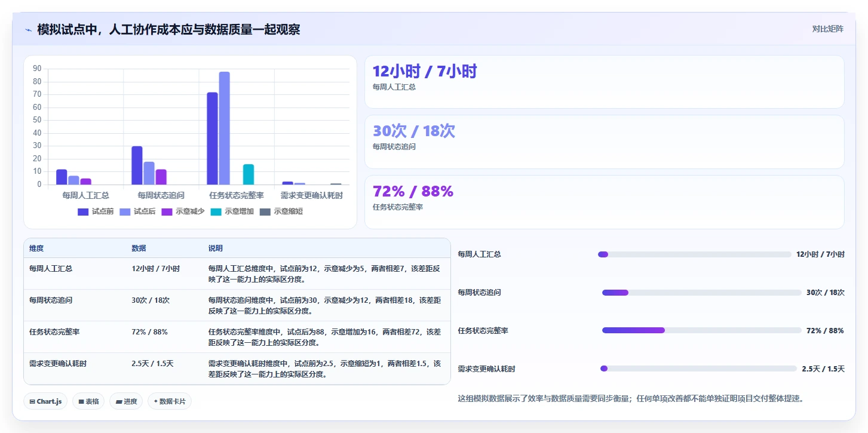Click the Chart.js tag chip
Screen dimensions: 868x433
(x=46, y=401)
